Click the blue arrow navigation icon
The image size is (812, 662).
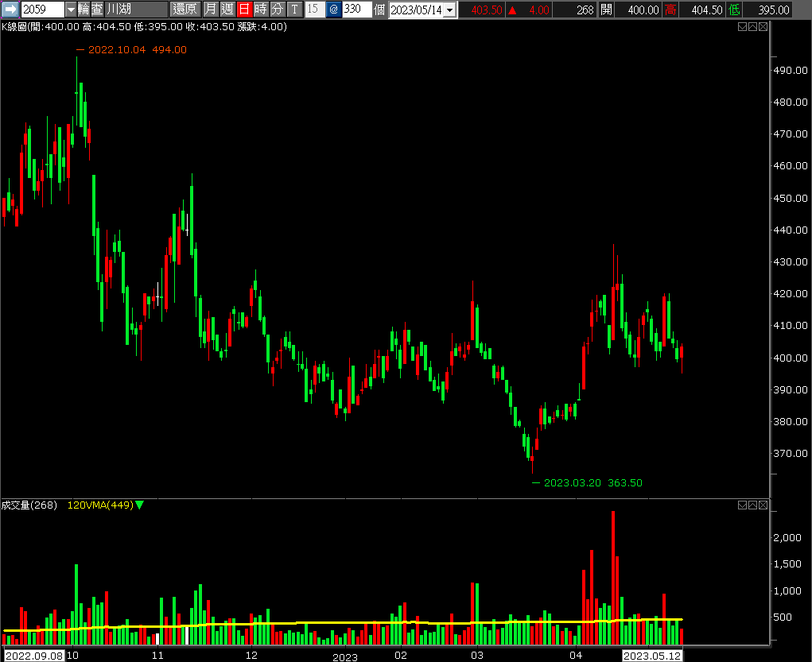(10, 10)
